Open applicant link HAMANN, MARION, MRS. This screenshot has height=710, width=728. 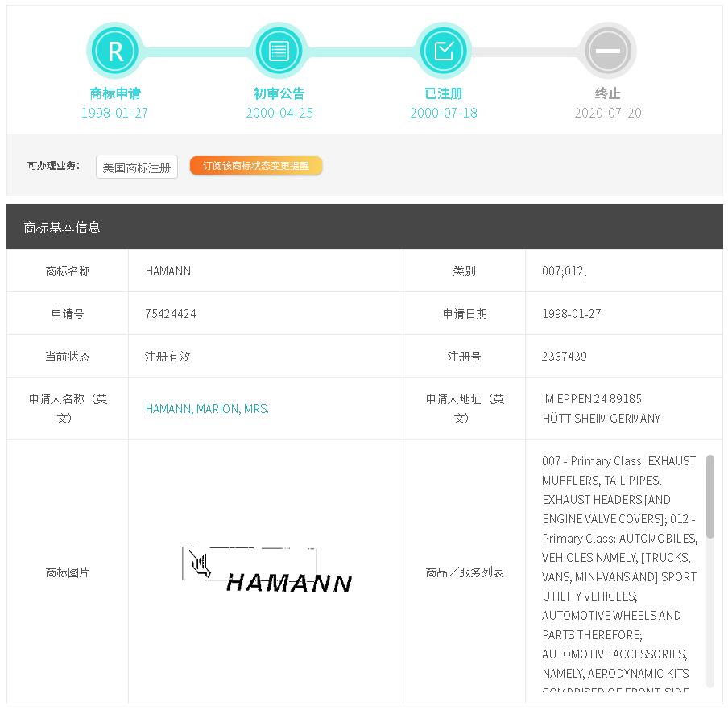coord(207,408)
